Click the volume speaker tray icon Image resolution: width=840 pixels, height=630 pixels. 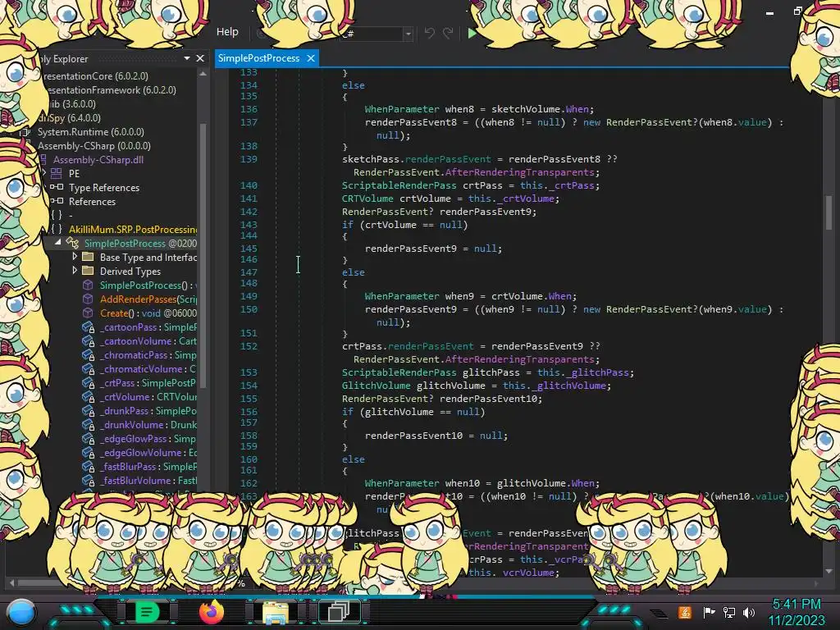[x=749, y=612]
